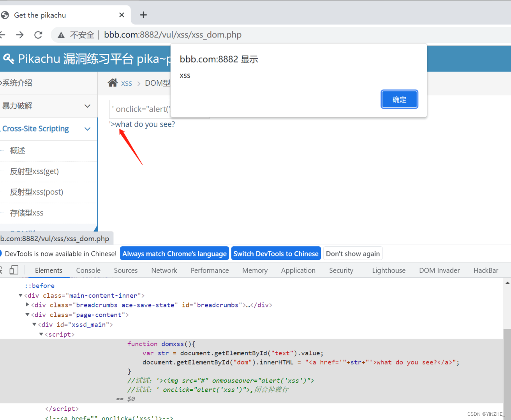The height and width of the screenshot is (420, 511).
Task: Switch to the DOM Invader tab
Action: (439, 270)
